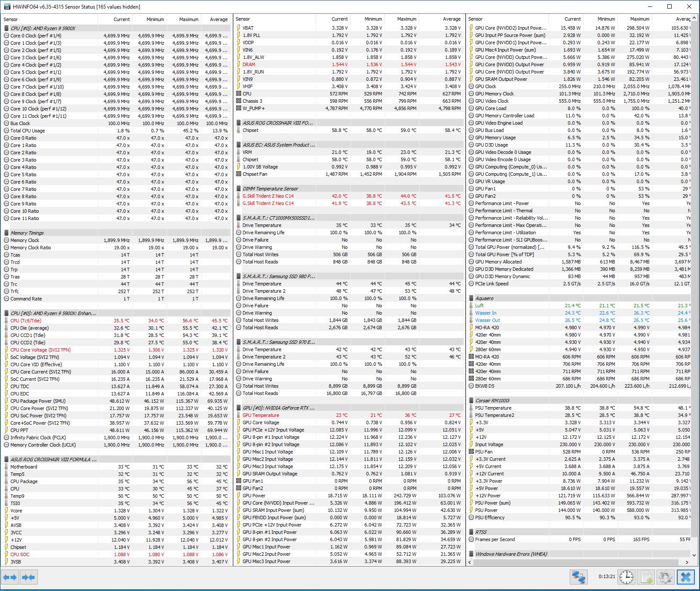Open sensor settings gear icon
The height and width of the screenshot is (591, 700).
click(665, 577)
